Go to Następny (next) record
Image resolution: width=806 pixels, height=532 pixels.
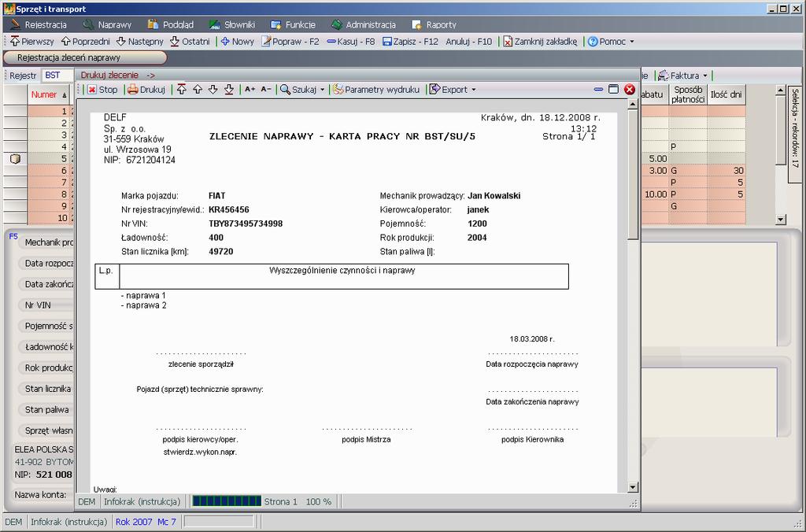click(x=140, y=41)
